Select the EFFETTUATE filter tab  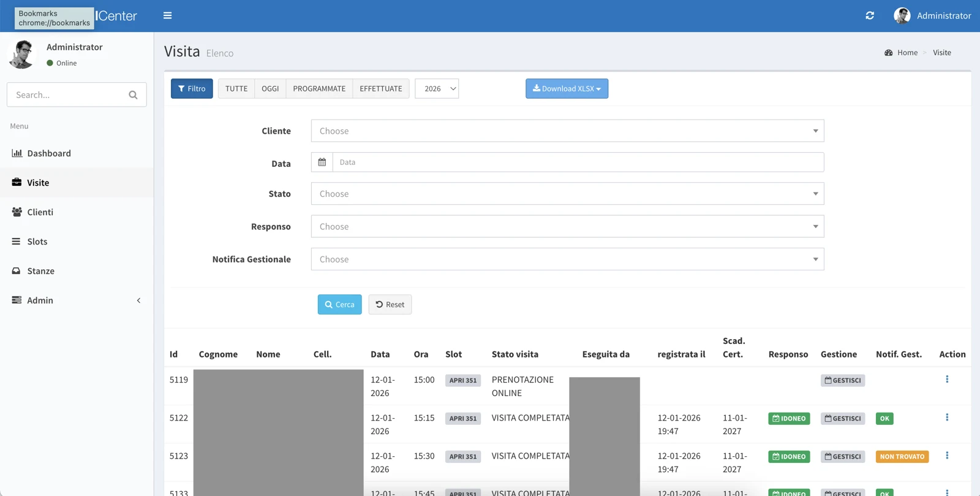(381, 88)
